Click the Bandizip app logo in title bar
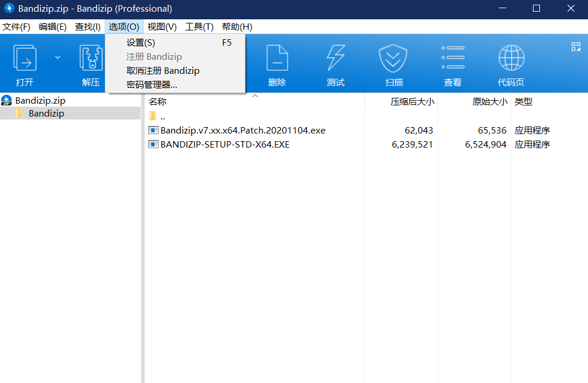588x383 pixels. [9, 8]
